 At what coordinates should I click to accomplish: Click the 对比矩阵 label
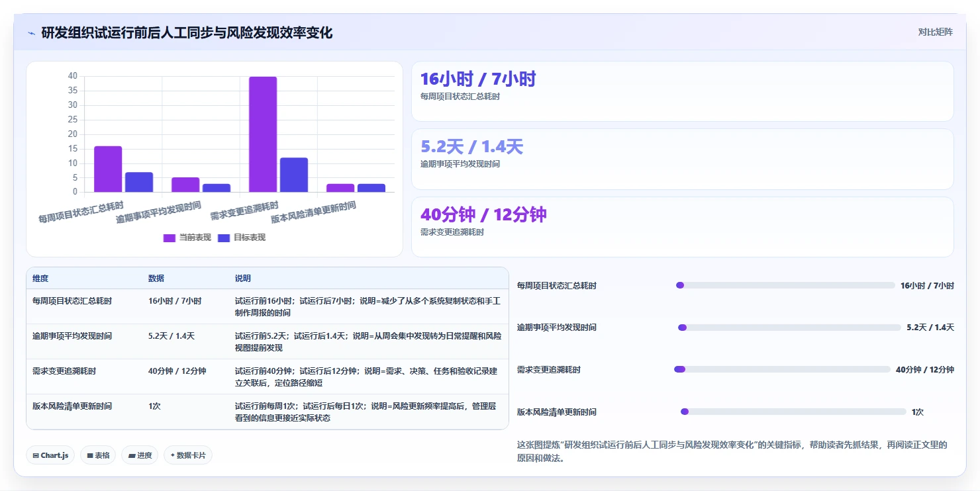coord(936,32)
